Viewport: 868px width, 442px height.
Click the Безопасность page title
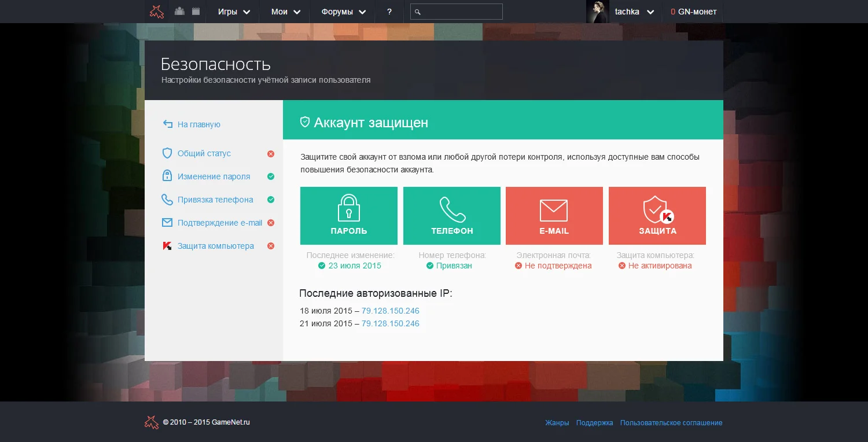click(x=216, y=64)
